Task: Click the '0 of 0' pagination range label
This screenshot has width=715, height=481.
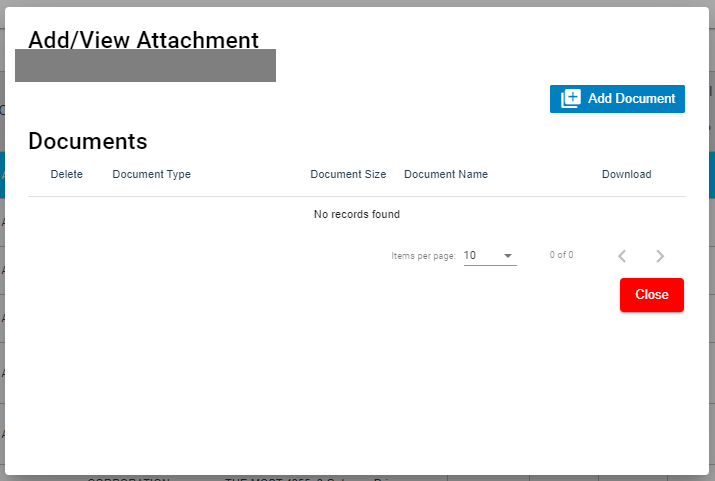Action: point(561,256)
